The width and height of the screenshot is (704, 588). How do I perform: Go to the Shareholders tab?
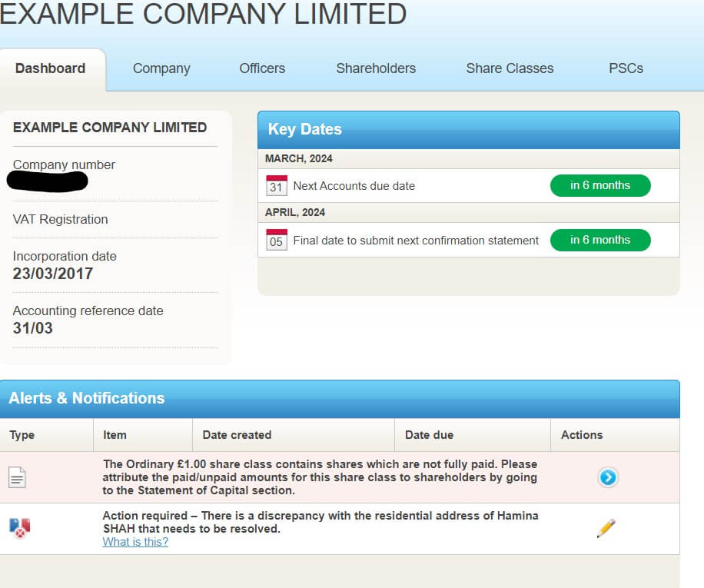pos(376,68)
